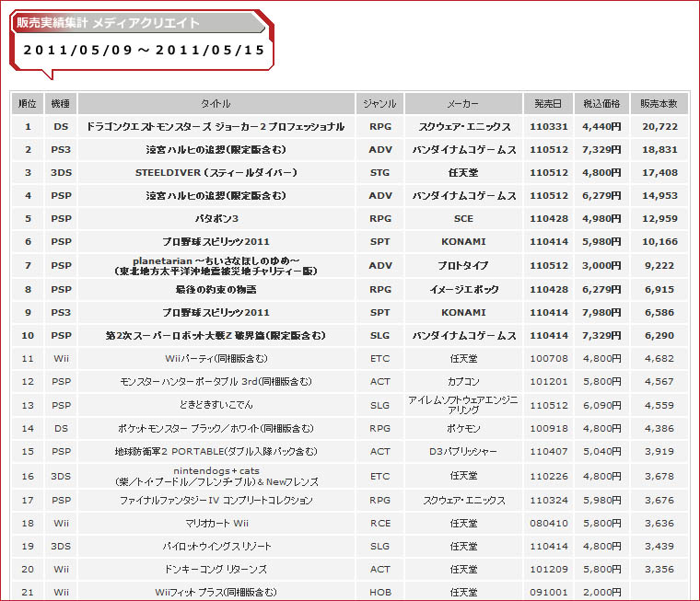Click maker アイレムソフトウェアエンジニアリング
This screenshot has width=700, height=601.
(463, 405)
